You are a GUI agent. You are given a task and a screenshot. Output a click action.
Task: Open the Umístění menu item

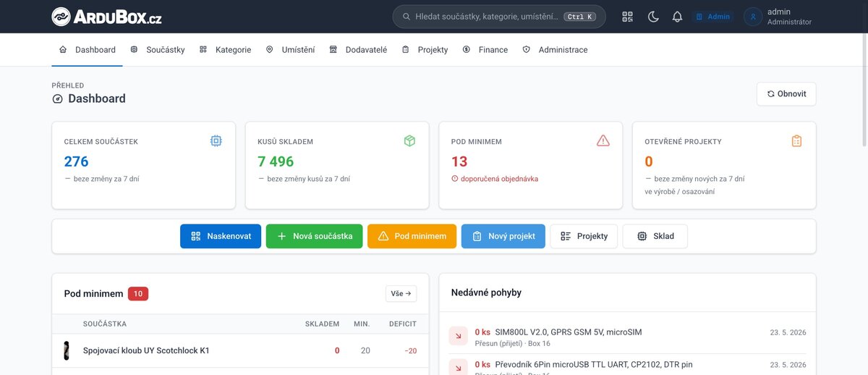click(291, 50)
